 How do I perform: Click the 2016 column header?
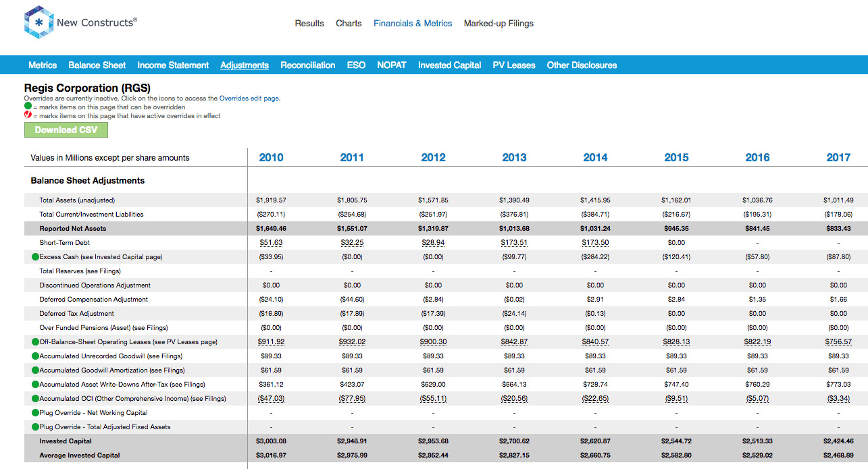tap(757, 157)
